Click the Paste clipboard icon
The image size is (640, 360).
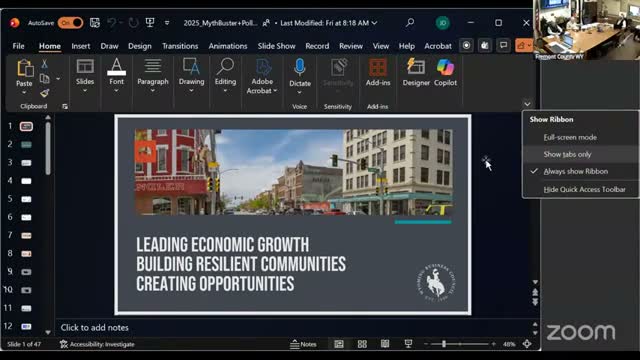coord(24,68)
